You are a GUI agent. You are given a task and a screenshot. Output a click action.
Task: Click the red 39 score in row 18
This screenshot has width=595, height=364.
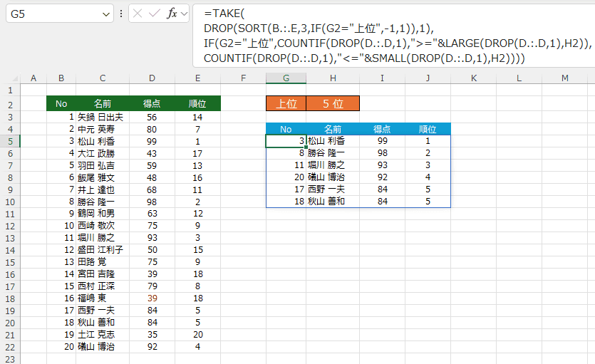coord(151,298)
